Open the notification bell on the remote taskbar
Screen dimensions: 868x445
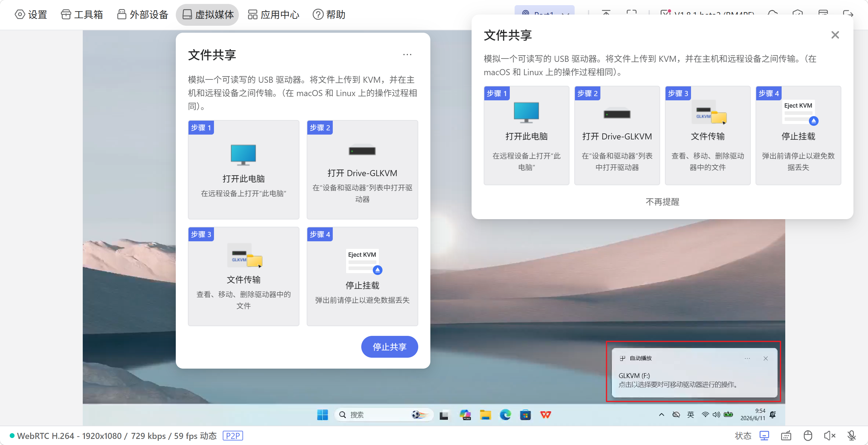[x=773, y=415]
